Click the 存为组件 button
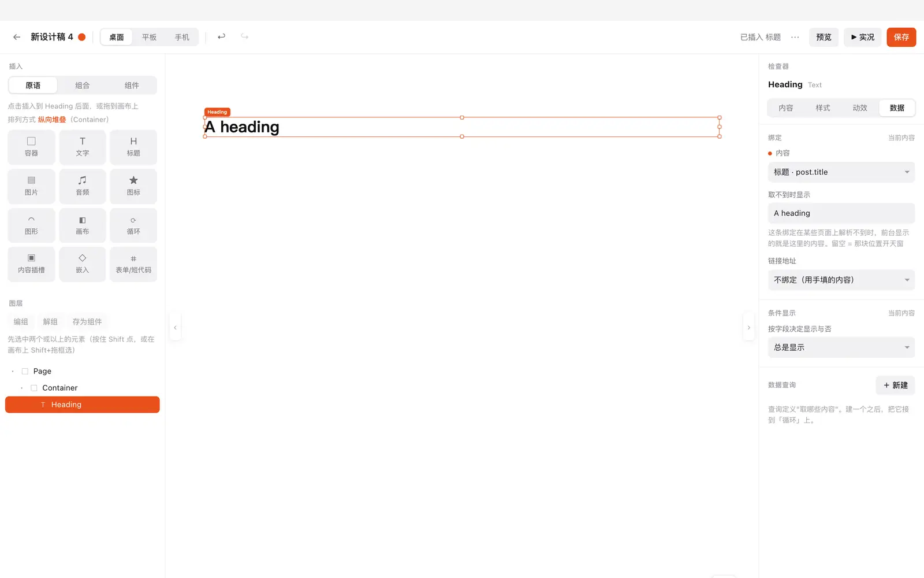Viewport: 924px width, 578px height. tap(87, 322)
